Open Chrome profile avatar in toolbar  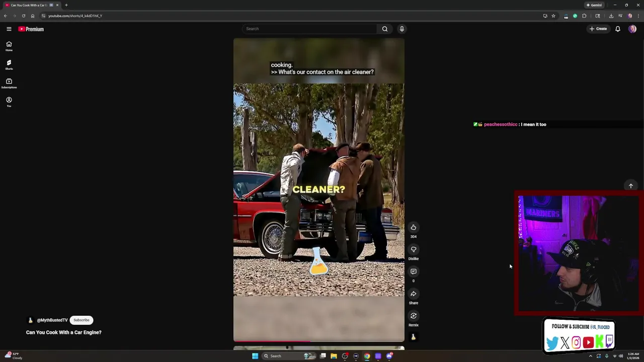(629, 16)
